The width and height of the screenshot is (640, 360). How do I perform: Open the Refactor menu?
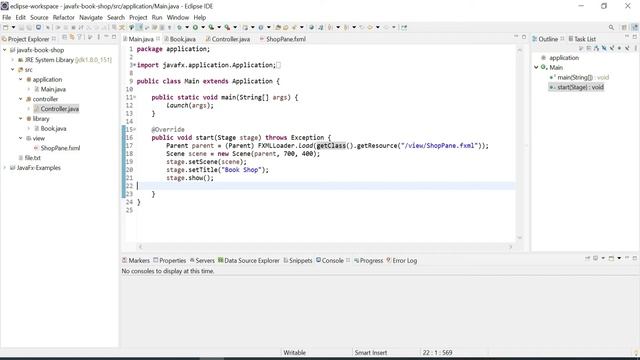(x=64, y=18)
